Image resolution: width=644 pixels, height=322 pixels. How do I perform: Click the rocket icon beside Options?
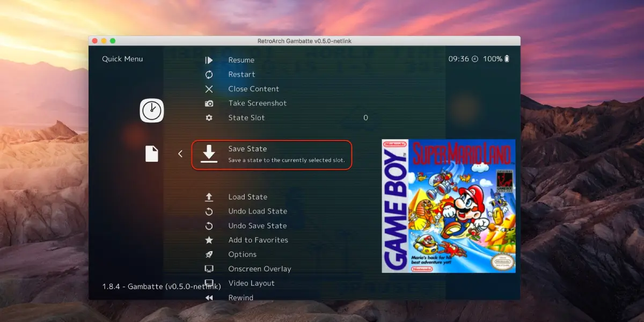point(209,255)
